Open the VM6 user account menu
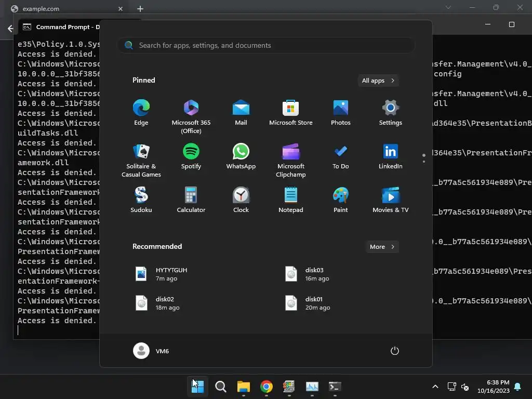Image resolution: width=532 pixels, height=399 pixels. click(x=151, y=351)
